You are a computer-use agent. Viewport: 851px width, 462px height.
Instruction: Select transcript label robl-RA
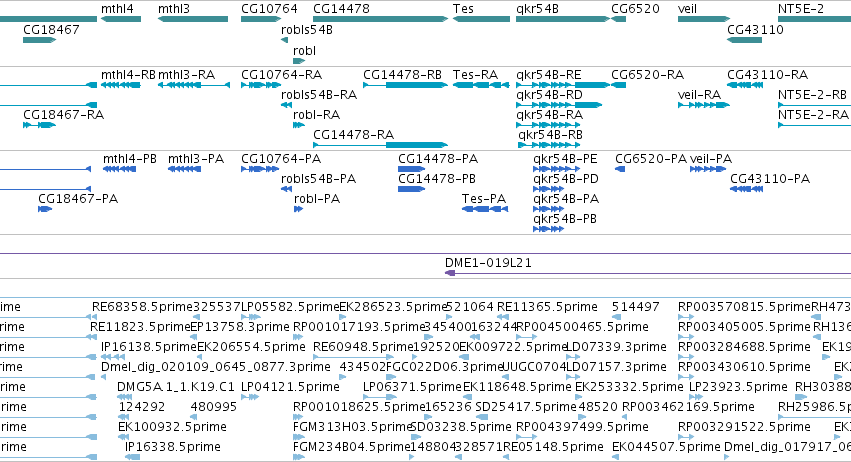click(x=316, y=115)
